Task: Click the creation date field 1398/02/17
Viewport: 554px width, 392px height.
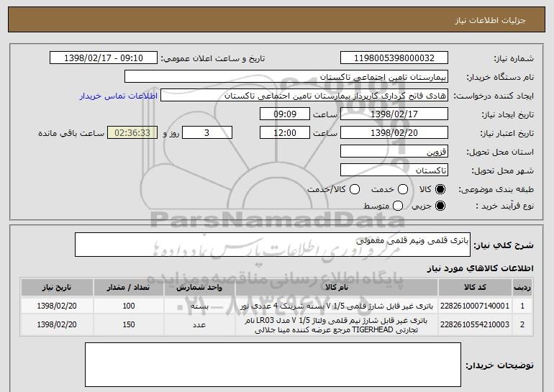Action: (394, 114)
